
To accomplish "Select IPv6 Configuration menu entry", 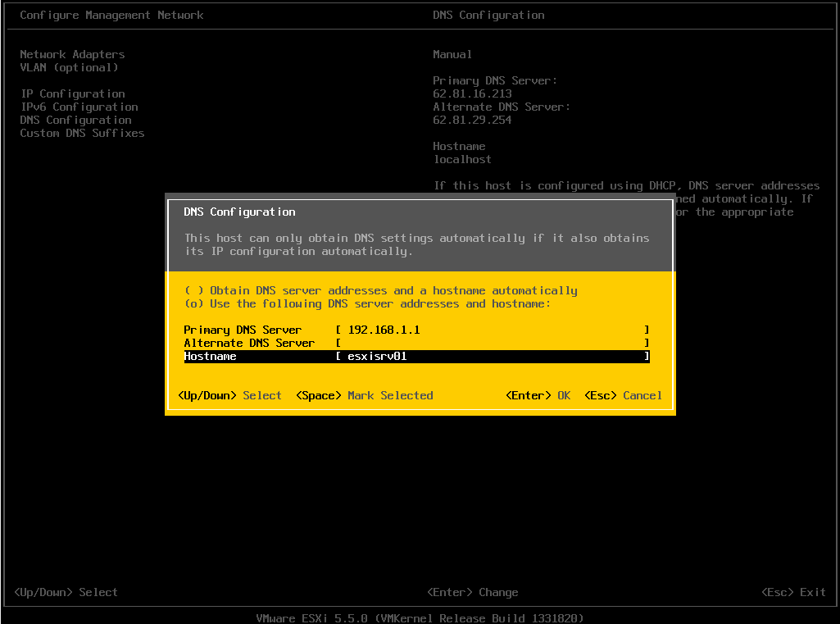I will (79, 107).
